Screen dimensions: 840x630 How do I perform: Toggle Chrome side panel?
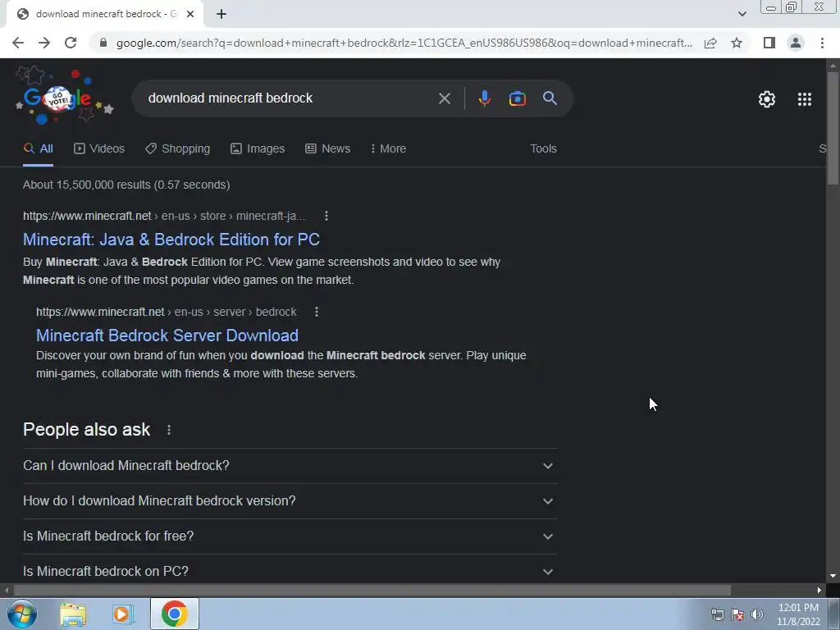coord(769,43)
